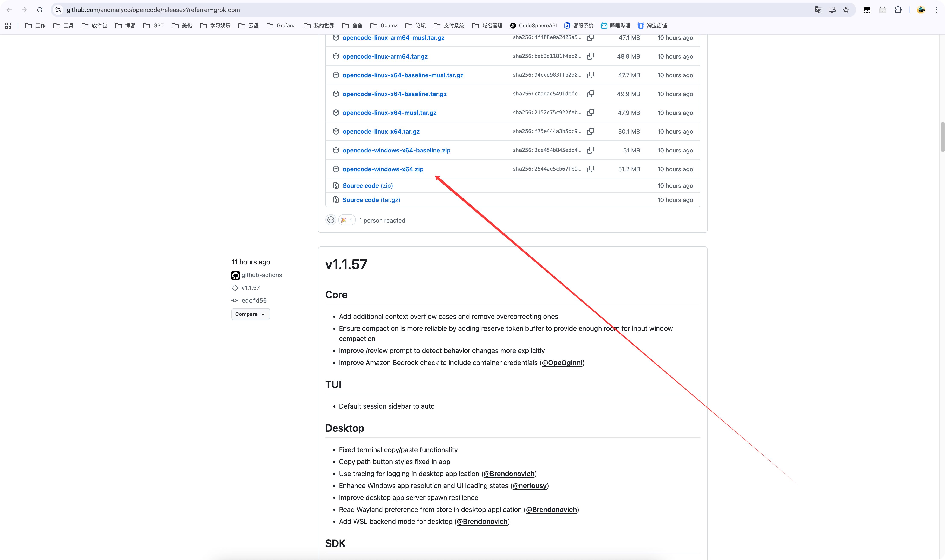Click the add reaction smiley icon
The height and width of the screenshot is (560, 945).
331,220
